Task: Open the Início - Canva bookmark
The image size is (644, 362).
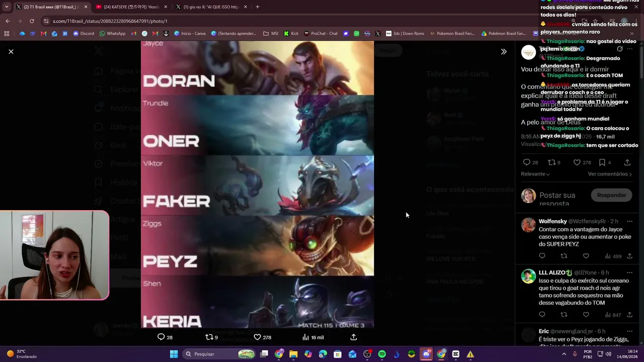Action: coord(190,34)
